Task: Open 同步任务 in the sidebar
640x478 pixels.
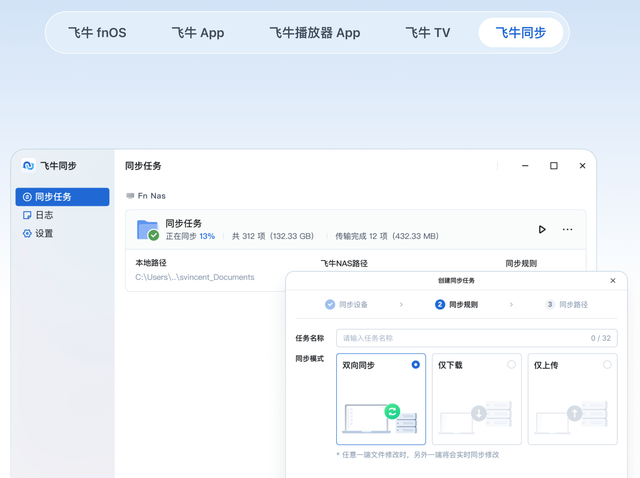Action: click(x=62, y=197)
